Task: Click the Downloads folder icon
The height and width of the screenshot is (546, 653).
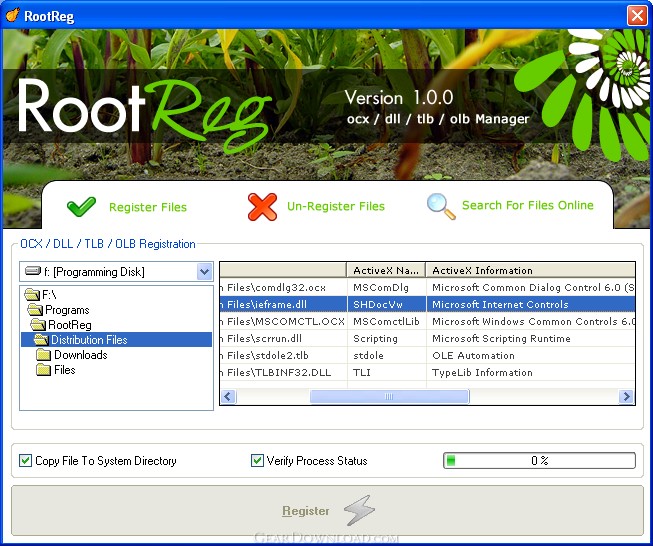Action: (43, 354)
